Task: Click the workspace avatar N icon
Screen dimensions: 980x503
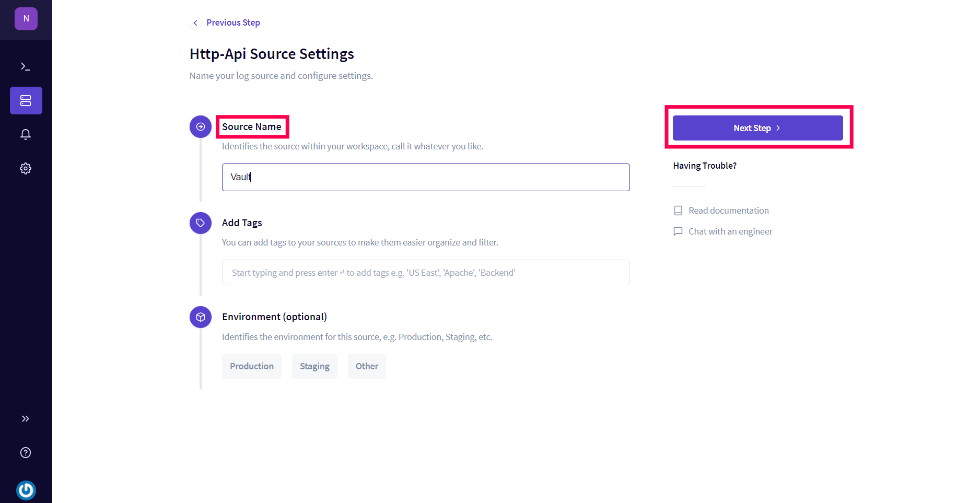Action: click(x=26, y=19)
